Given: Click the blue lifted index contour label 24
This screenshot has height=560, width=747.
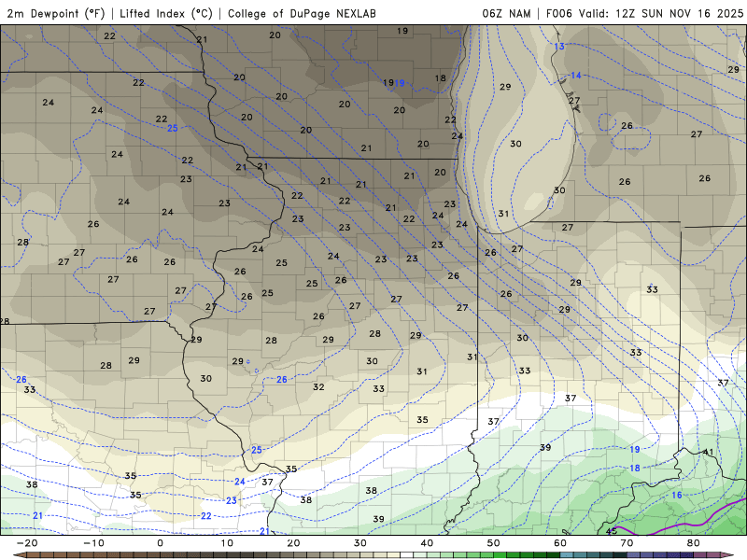Looking at the screenshot, I should click(x=240, y=482).
